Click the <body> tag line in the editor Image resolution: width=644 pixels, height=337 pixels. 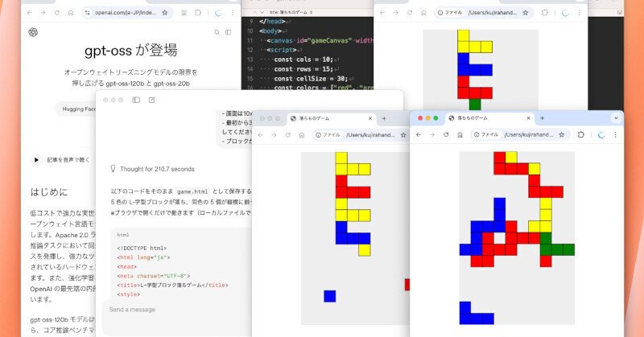pos(270,31)
